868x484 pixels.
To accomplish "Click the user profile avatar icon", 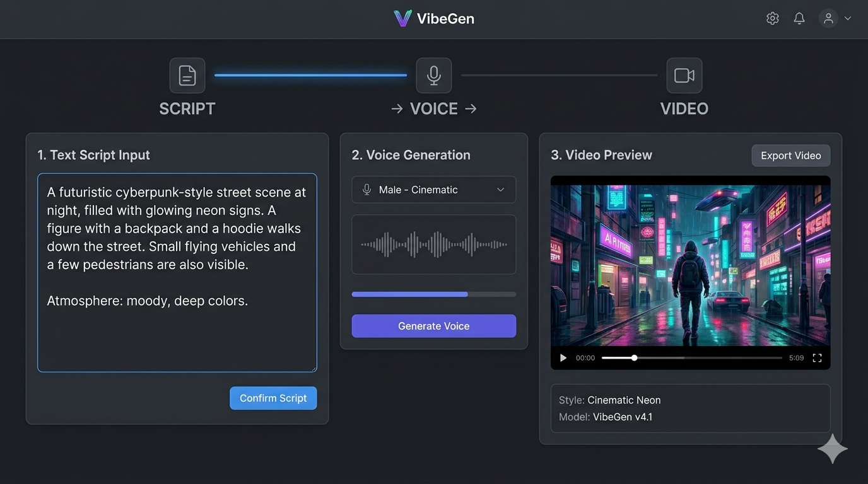I will click(828, 18).
